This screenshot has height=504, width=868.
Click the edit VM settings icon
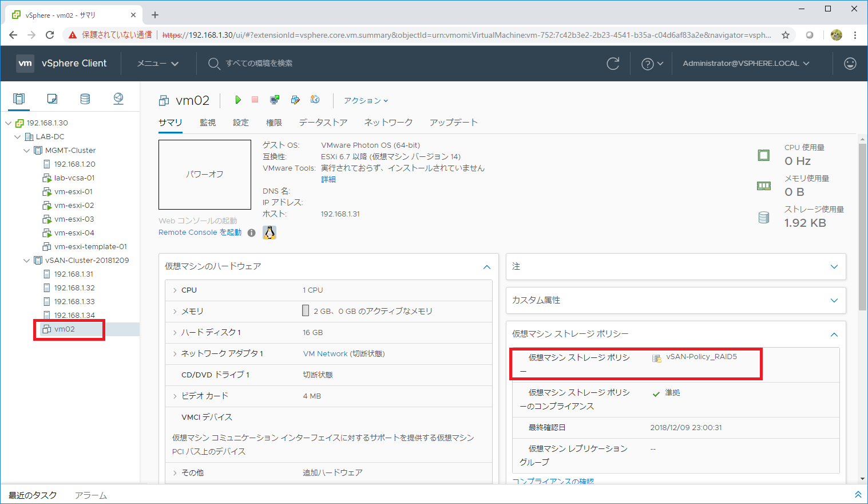point(295,100)
